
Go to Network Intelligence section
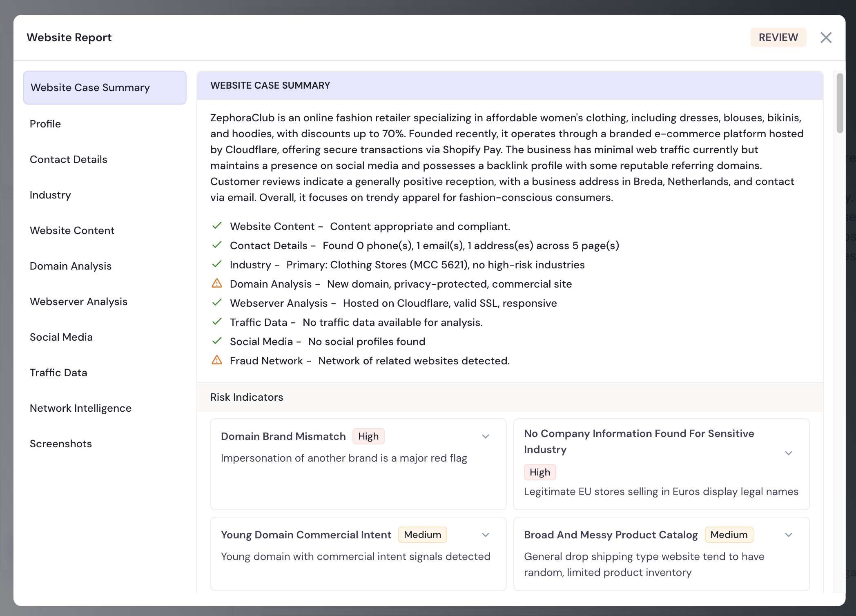pos(80,408)
